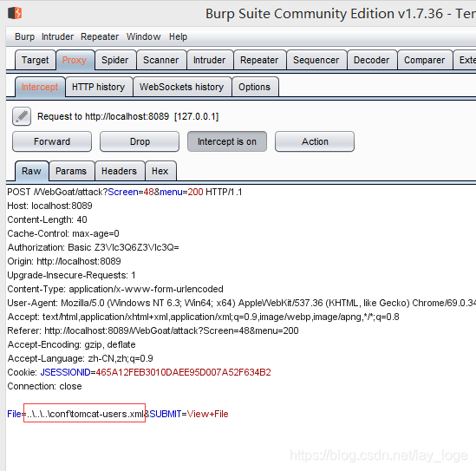Open the Action button menu
476x471 pixels.
[x=315, y=141]
